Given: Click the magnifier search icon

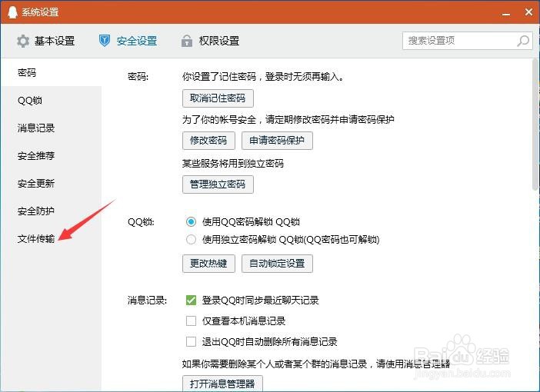Looking at the screenshot, I should click(523, 41).
